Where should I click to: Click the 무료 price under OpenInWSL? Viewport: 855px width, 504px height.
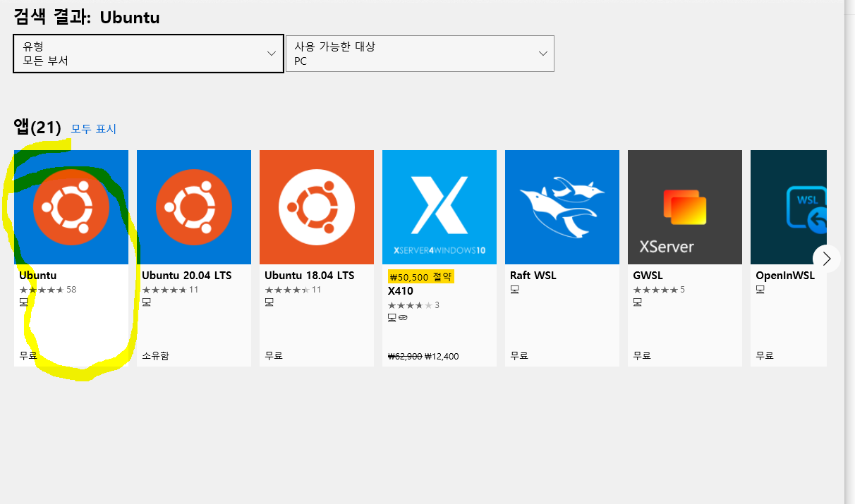click(765, 356)
